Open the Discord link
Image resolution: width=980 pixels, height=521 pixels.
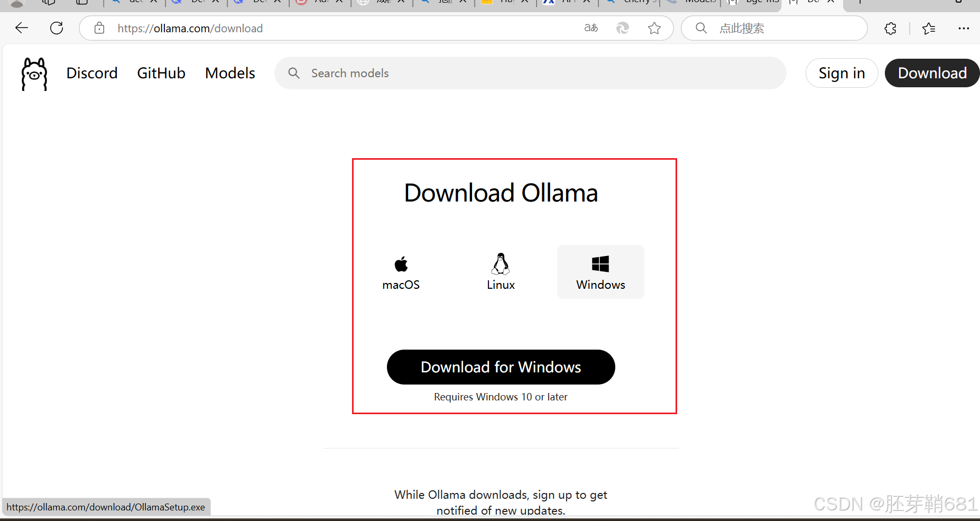(x=92, y=73)
